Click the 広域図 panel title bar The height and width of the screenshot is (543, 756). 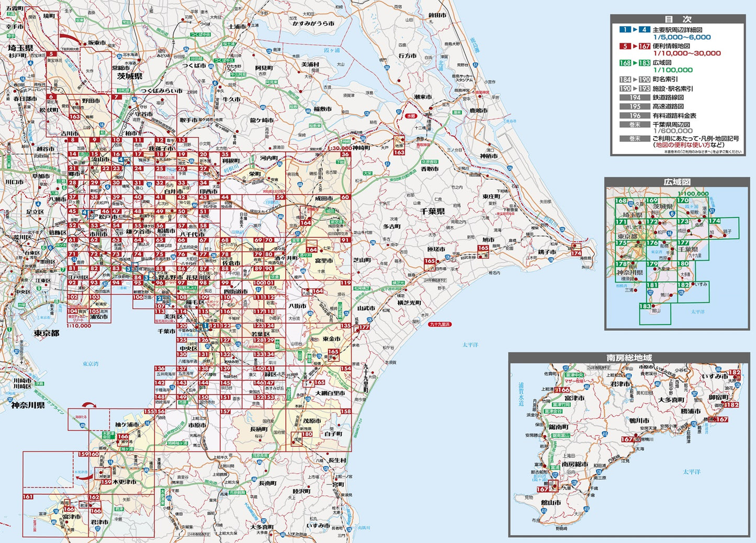click(677, 182)
